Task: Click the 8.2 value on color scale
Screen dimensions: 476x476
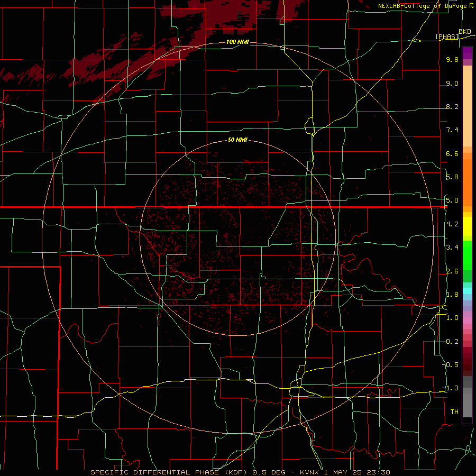Action: 452,106
